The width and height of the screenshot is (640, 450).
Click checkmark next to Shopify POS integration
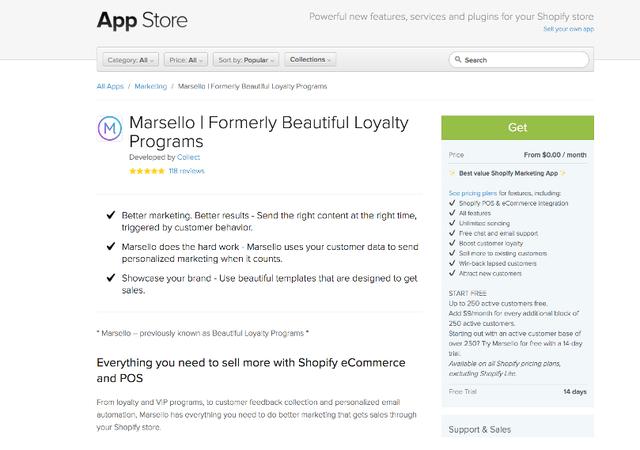(x=452, y=203)
